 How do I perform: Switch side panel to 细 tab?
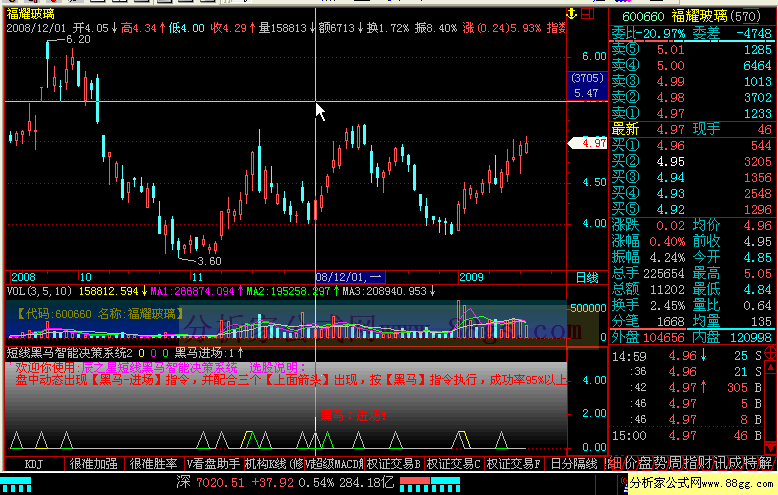click(x=615, y=463)
